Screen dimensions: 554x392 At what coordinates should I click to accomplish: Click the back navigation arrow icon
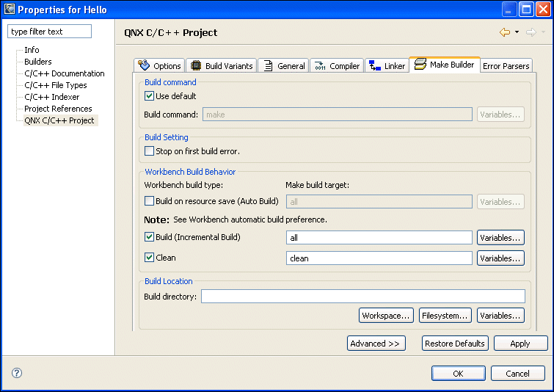(x=505, y=32)
